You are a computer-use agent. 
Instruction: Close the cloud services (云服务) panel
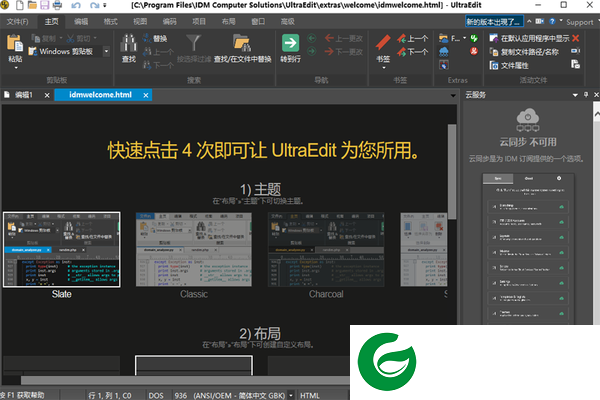(x=596, y=95)
